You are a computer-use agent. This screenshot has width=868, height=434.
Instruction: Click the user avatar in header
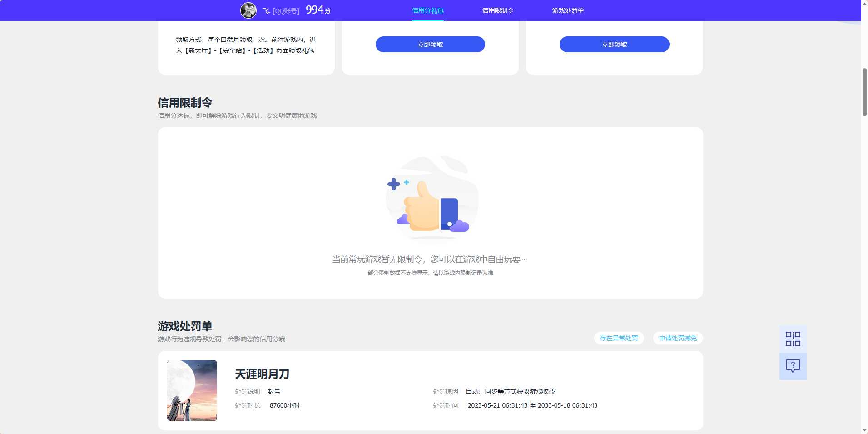(248, 10)
